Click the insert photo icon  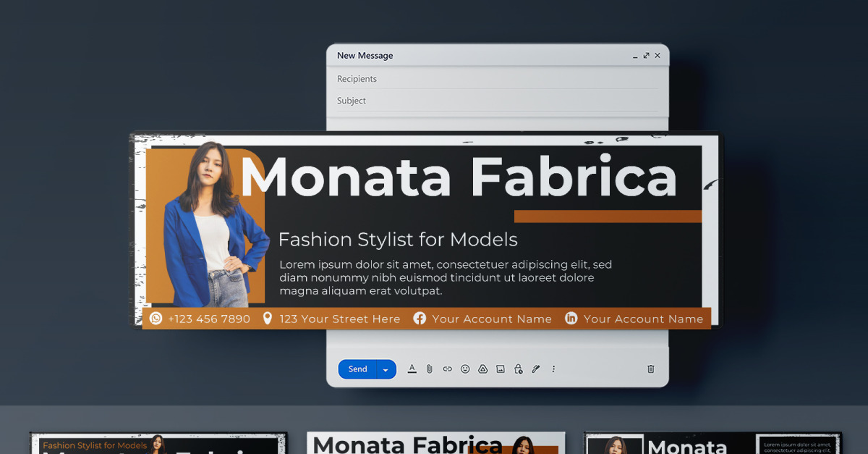tap(501, 369)
